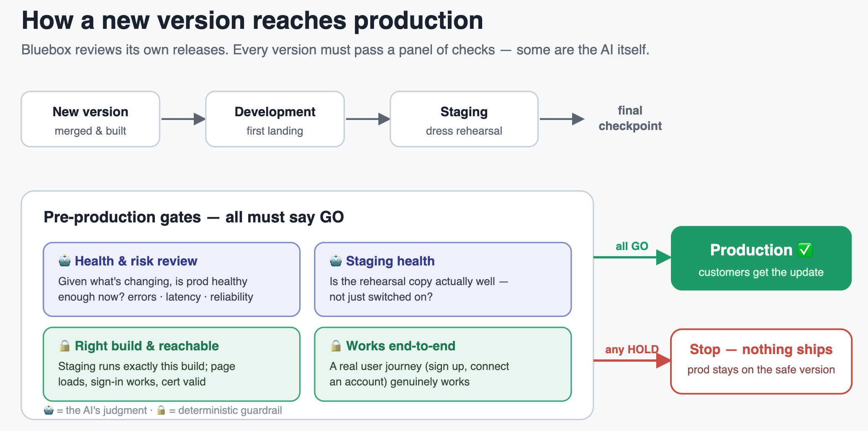The width and height of the screenshot is (868, 431).
Task: Click the green Production box
Action: 761,258
